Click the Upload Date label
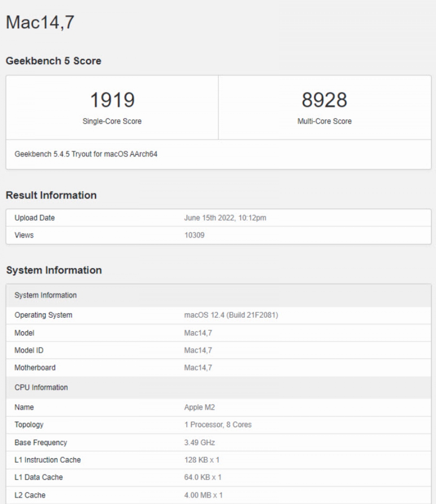This screenshot has width=436, height=504. click(35, 218)
